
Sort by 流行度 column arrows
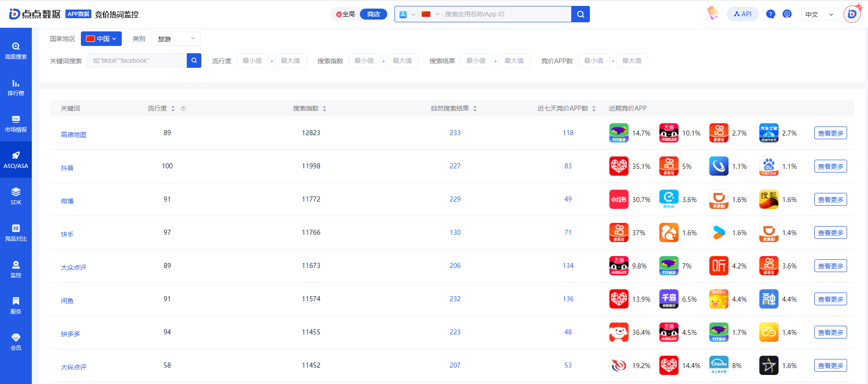173,109
